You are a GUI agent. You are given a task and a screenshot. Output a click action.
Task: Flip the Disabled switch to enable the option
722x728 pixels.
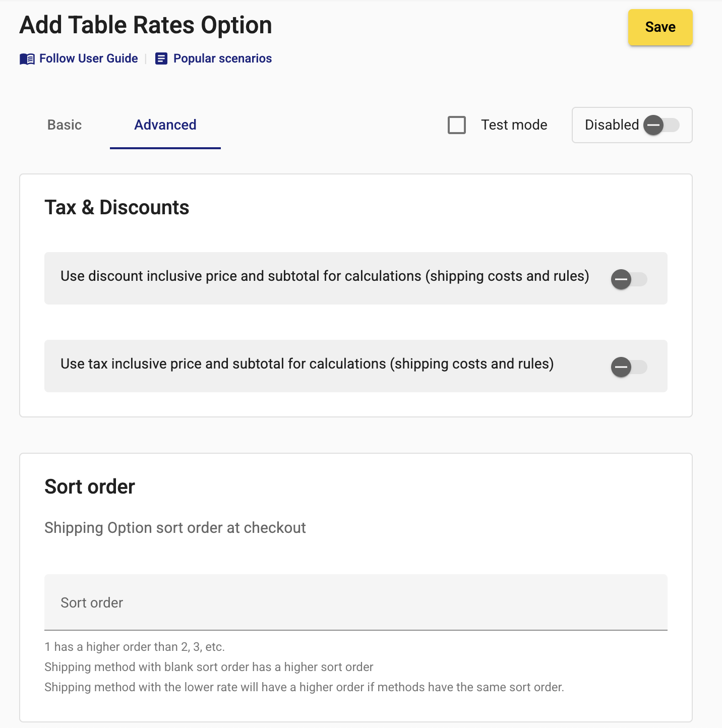pos(661,125)
